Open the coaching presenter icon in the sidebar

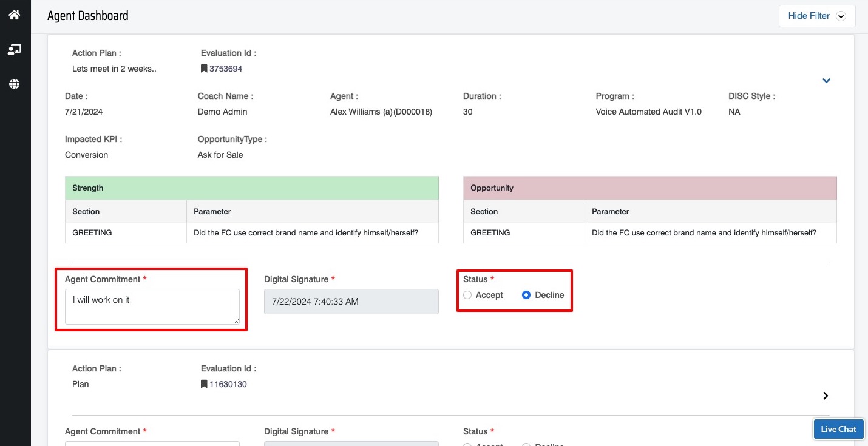(15, 50)
